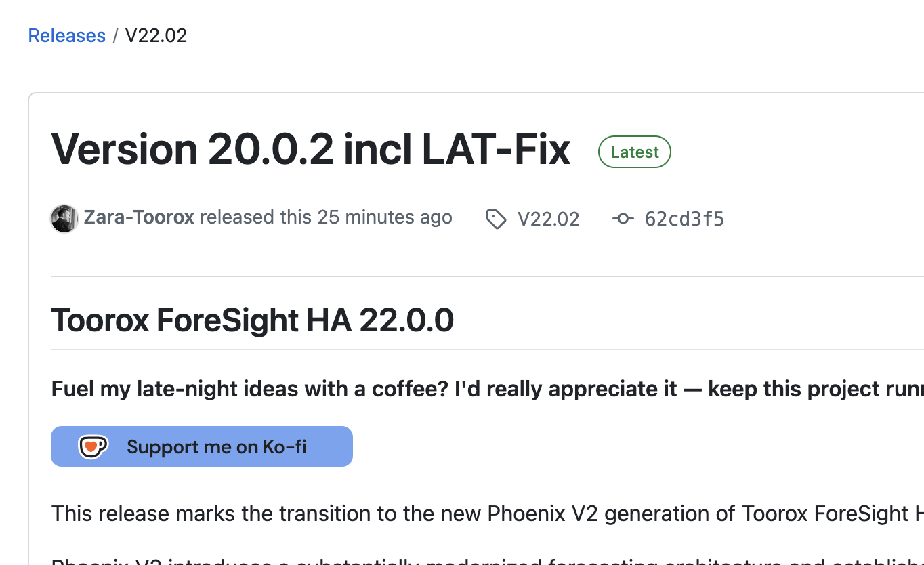This screenshot has width=924, height=565.
Task: Click the breadcrumb slash separator
Action: click(115, 35)
